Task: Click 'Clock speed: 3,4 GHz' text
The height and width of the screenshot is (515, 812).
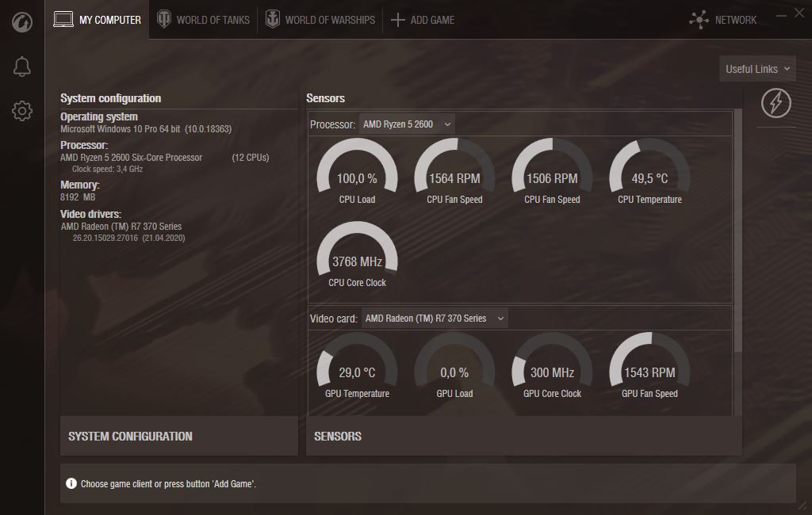Action: 107,169
